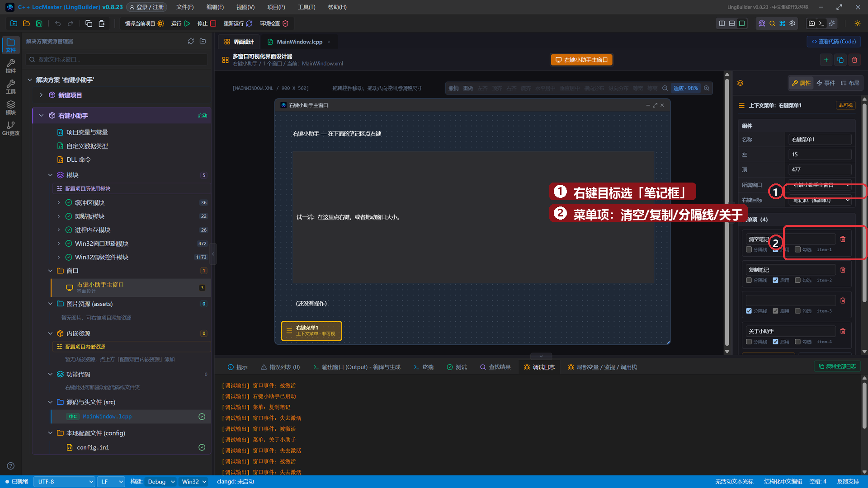
Task: Click the open folder icon in toolbar
Action: pyautogui.click(x=26, y=23)
